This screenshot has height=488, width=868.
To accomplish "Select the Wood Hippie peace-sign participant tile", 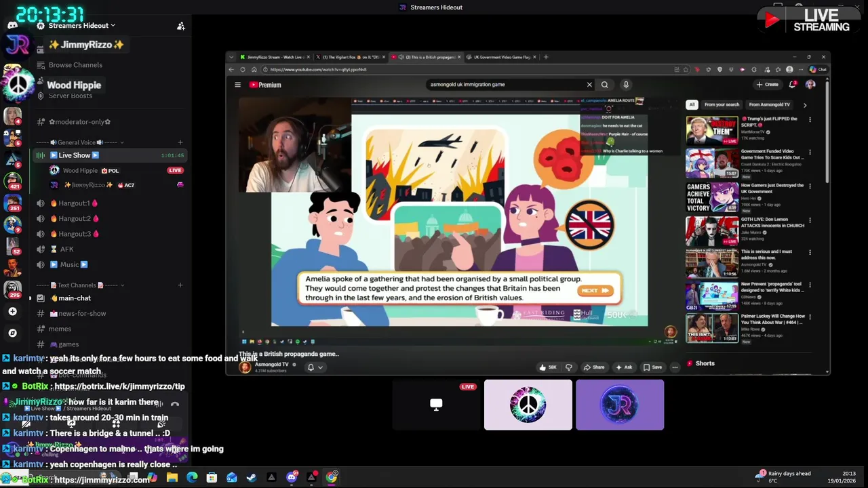I will tap(528, 405).
